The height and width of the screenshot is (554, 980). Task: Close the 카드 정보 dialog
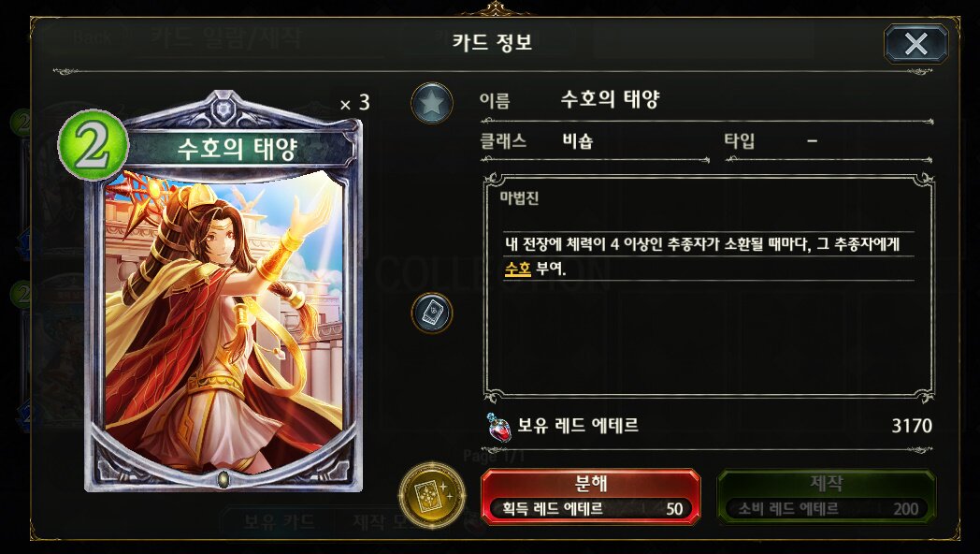pos(915,44)
